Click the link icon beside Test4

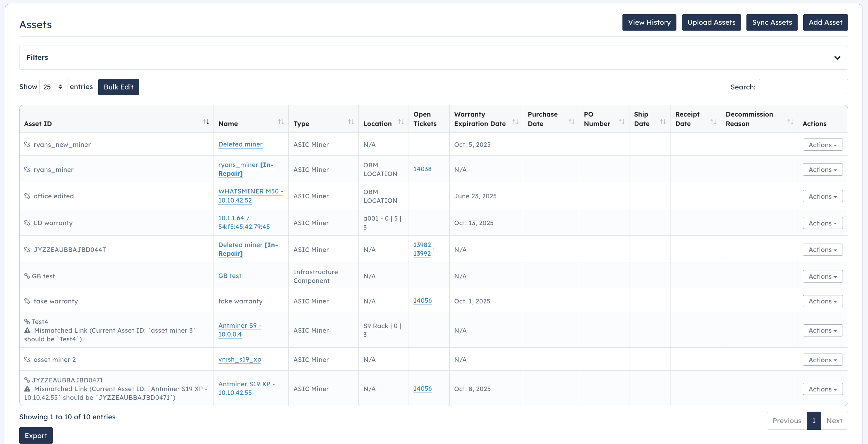coord(27,322)
